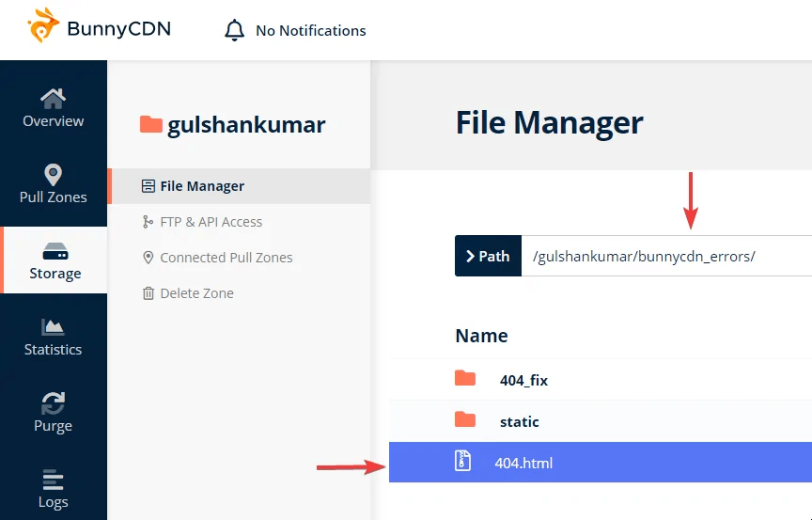
Task: Click the Path chevron label
Action: pyautogui.click(x=488, y=256)
